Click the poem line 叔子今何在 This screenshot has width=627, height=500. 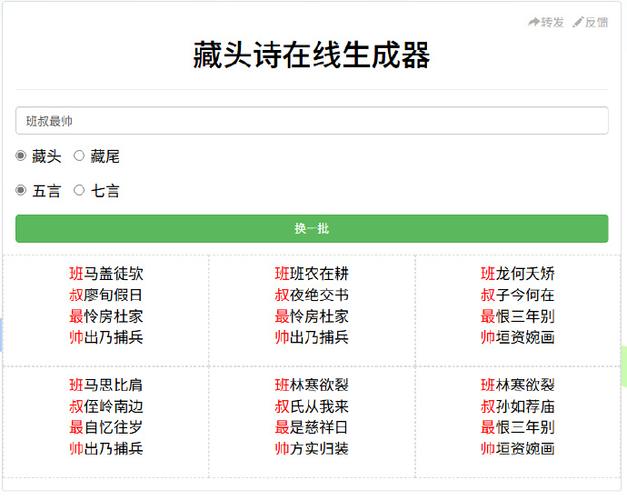pyautogui.click(x=518, y=295)
